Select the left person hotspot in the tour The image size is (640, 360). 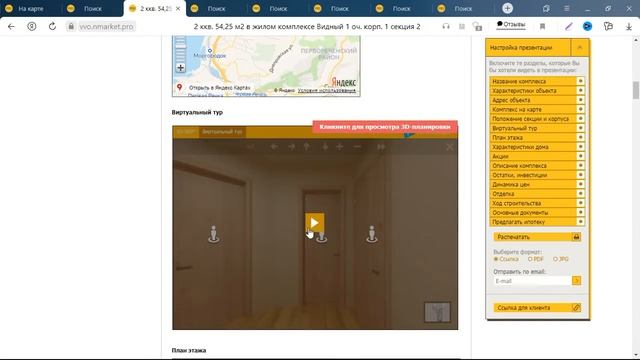[x=213, y=234]
